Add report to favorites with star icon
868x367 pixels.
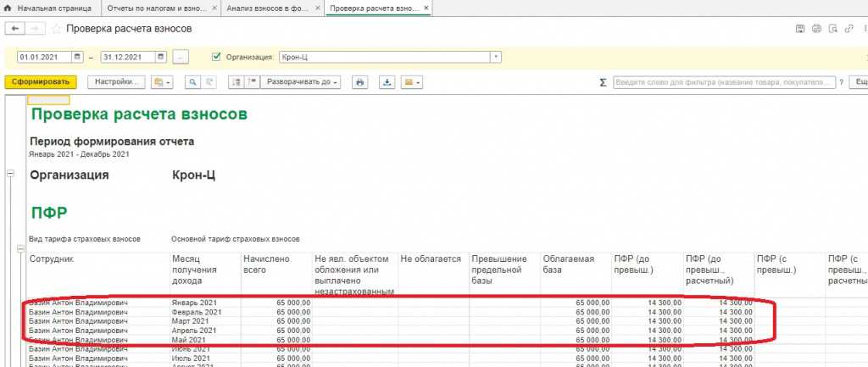point(58,29)
